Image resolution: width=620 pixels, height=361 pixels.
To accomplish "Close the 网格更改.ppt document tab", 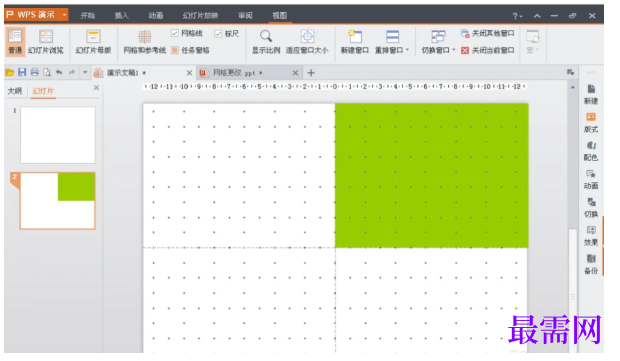I will (x=295, y=73).
